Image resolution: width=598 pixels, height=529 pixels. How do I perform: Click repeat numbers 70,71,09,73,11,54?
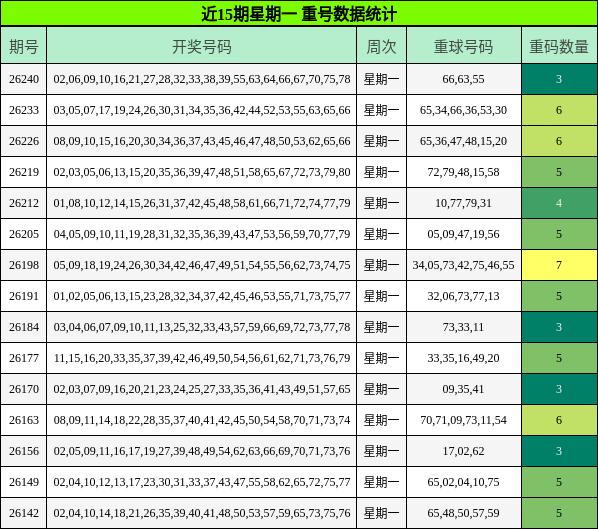(463, 420)
